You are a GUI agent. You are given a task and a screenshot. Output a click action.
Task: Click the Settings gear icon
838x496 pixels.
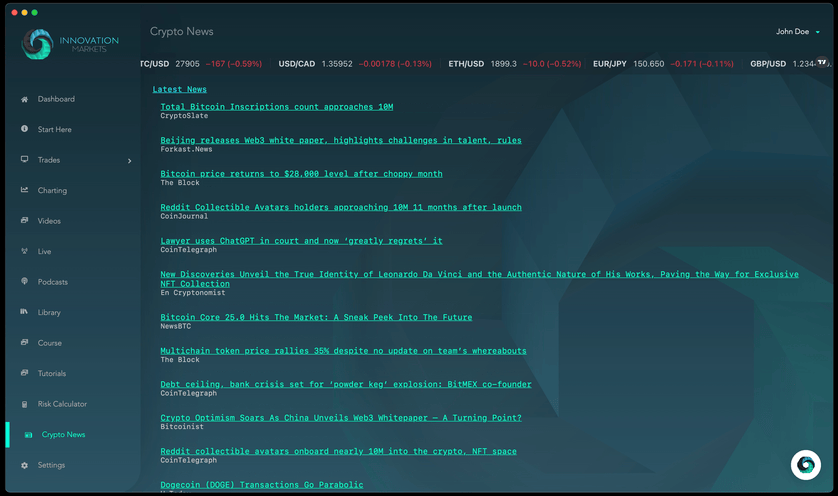[x=24, y=465]
